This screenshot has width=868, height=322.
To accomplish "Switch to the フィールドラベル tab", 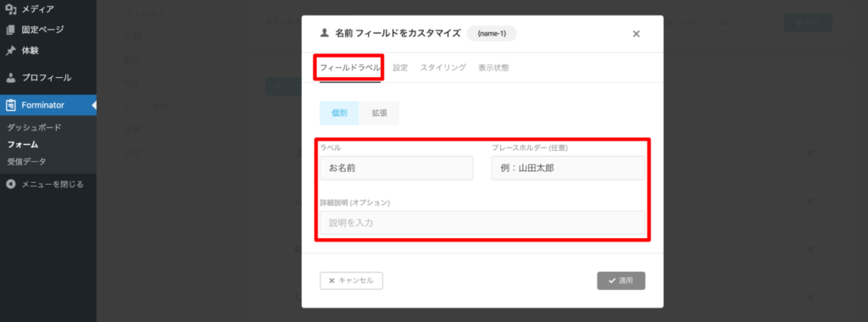I will (350, 68).
